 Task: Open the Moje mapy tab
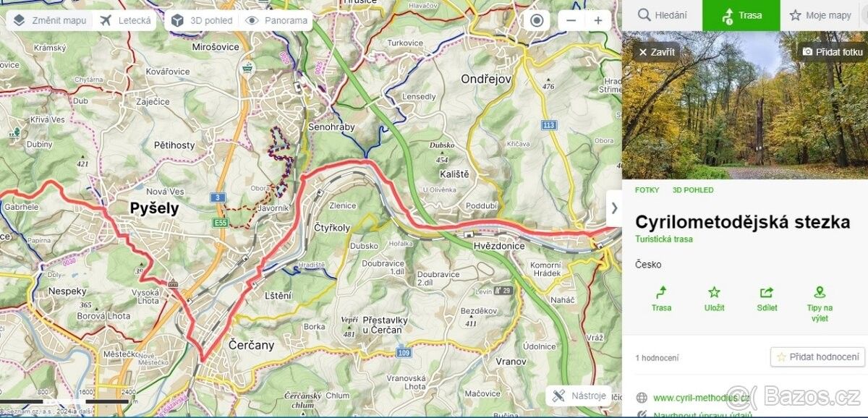pos(820,15)
